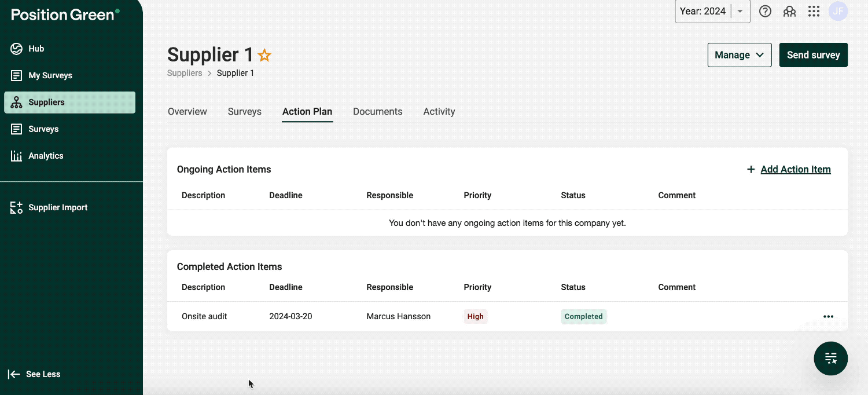
Task: Click the JF user avatar
Action: (x=838, y=12)
